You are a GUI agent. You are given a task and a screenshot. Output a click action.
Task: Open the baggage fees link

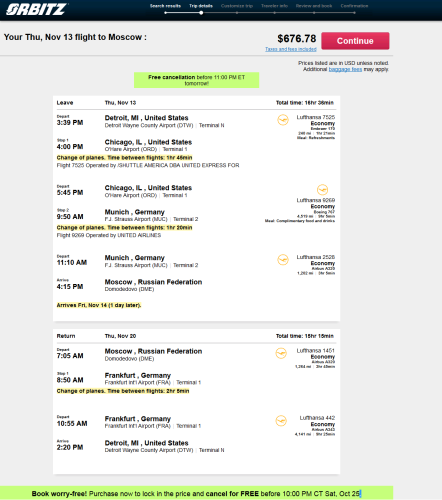pyautogui.click(x=345, y=69)
